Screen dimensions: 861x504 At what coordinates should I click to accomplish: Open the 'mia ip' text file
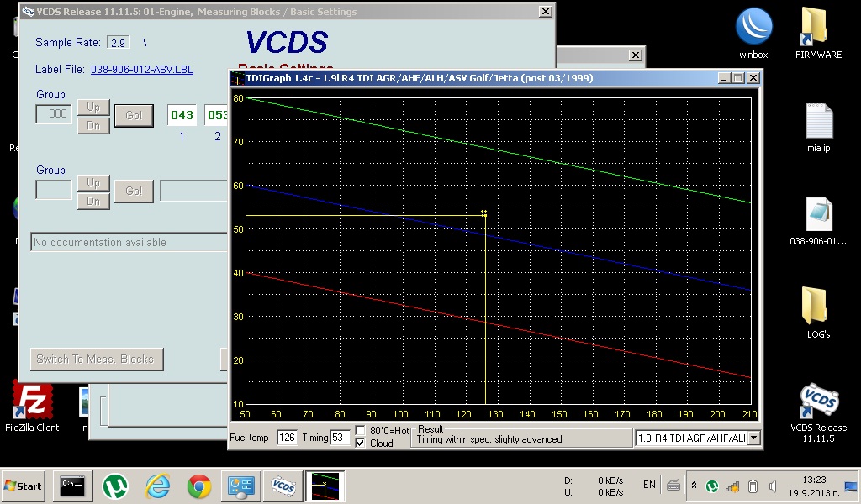(x=818, y=126)
